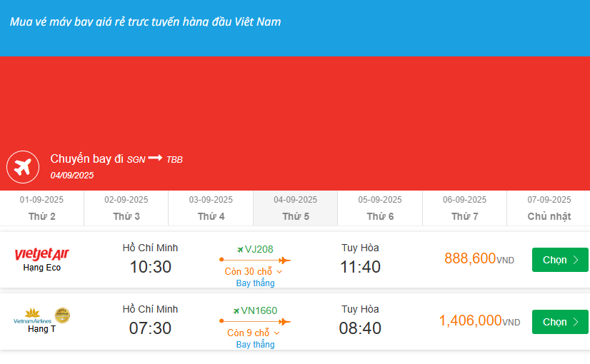Click the orange flight route arrow under VJ208

255,261
